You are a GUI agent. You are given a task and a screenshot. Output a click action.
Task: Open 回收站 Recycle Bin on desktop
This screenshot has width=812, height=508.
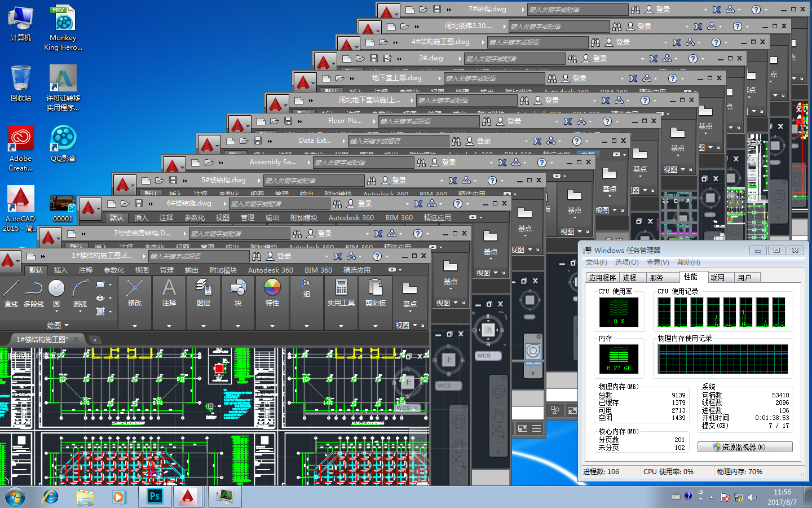click(x=21, y=84)
